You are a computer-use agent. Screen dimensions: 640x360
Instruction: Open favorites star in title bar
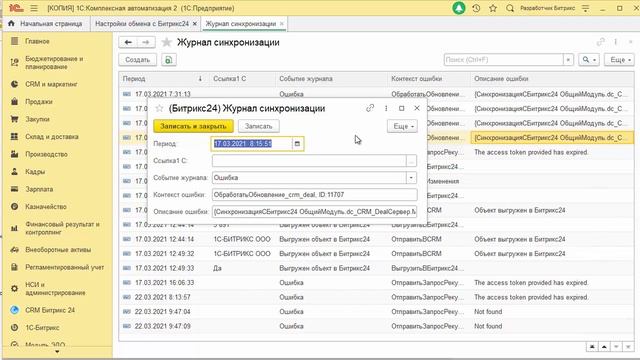pyautogui.click(x=493, y=8)
